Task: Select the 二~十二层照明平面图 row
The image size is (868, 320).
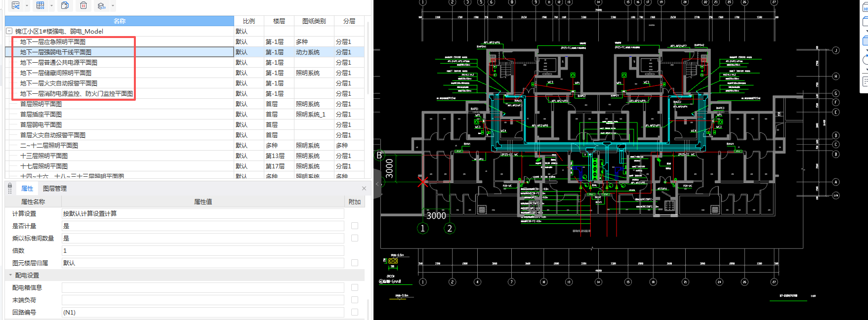Action: 184,146
